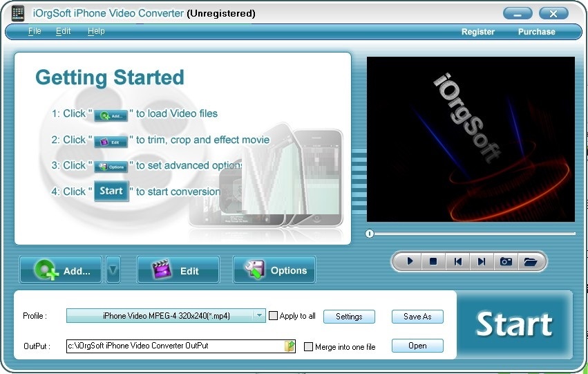Stop the preview playback

433,261
